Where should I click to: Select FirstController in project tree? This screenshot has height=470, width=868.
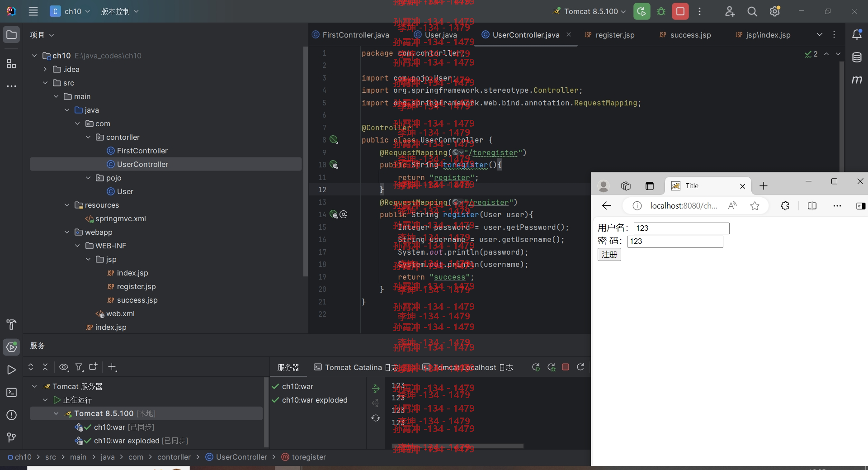point(137,151)
